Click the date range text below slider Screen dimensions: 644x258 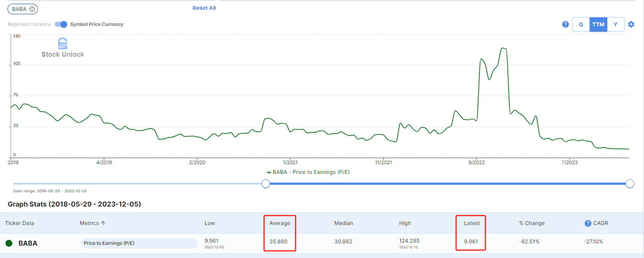click(50, 191)
